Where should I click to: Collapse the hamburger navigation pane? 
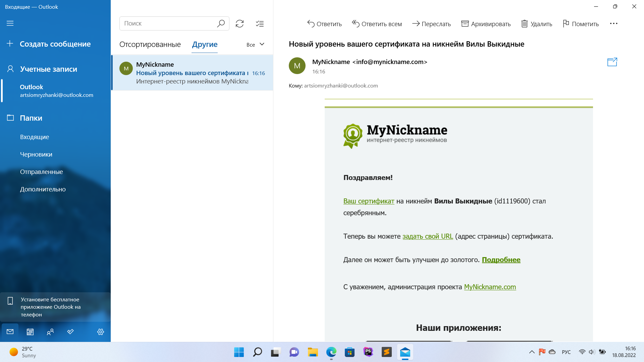[10, 23]
